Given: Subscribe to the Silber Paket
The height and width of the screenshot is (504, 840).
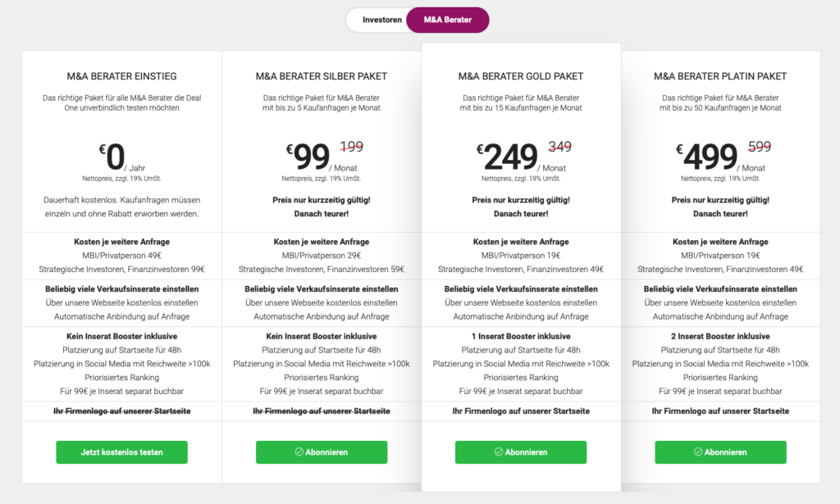Looking at the screenshot, I should click(322, 452).
